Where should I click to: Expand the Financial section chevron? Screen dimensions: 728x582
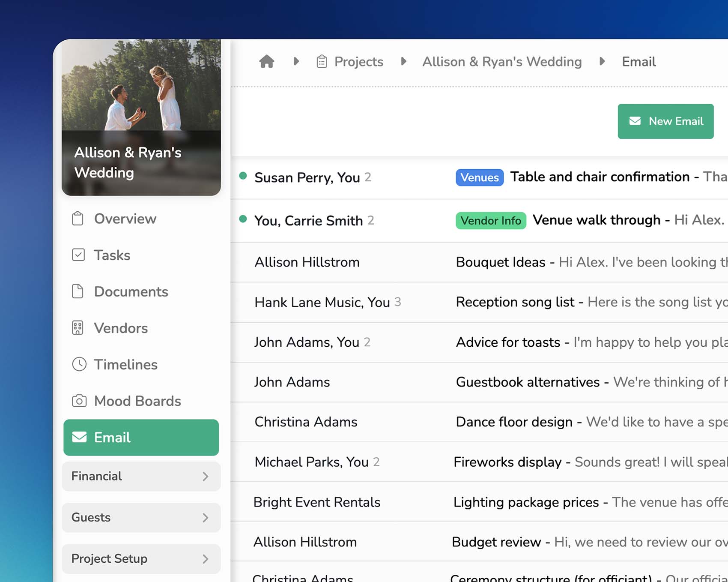(206, 476)
